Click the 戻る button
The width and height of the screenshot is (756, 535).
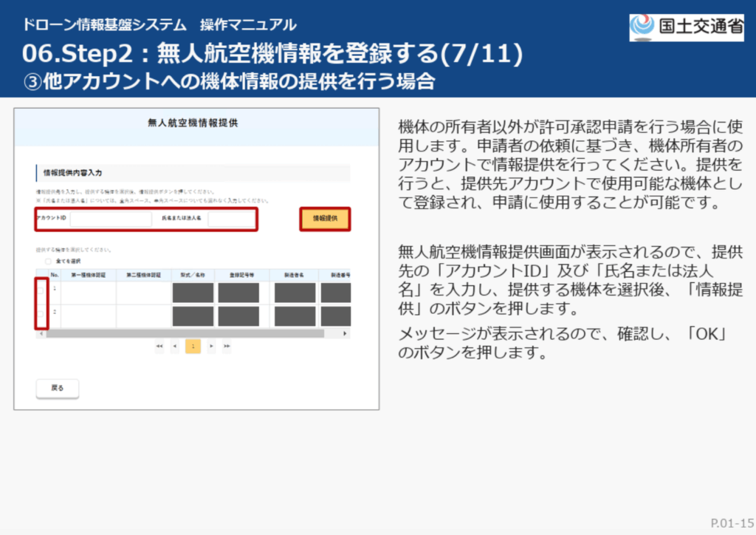(58, 388)
